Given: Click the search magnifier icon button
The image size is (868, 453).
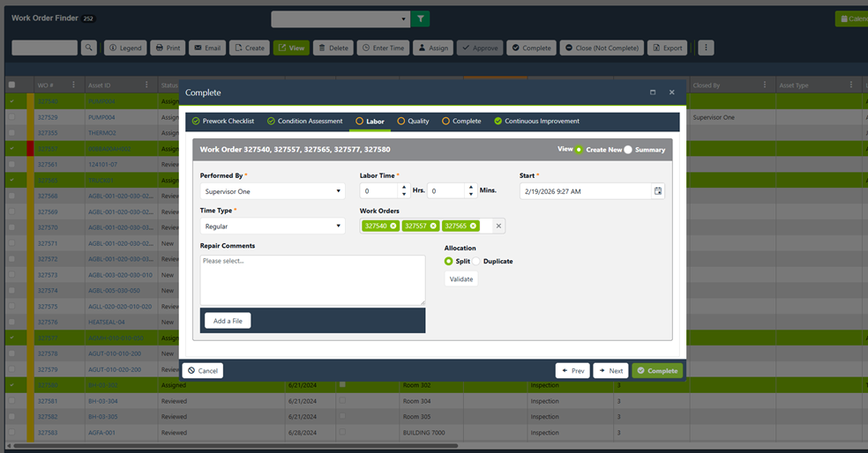Looking at the screenshot, I should click(88, 48).
